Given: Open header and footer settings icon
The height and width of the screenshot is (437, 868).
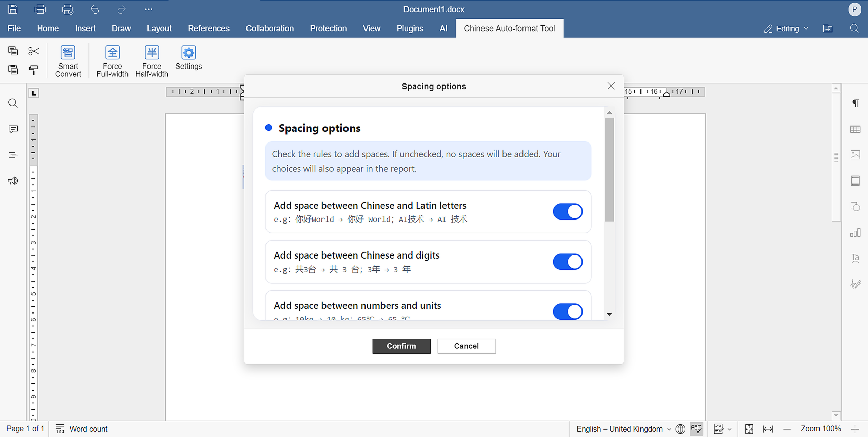Looking at the screenshot, I should [x=855, y=181].
